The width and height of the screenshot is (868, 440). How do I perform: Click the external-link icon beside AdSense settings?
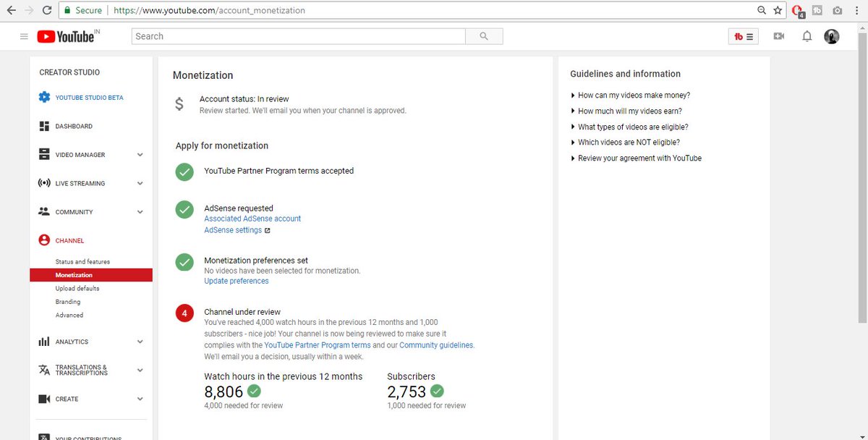[x=268, y=230]
